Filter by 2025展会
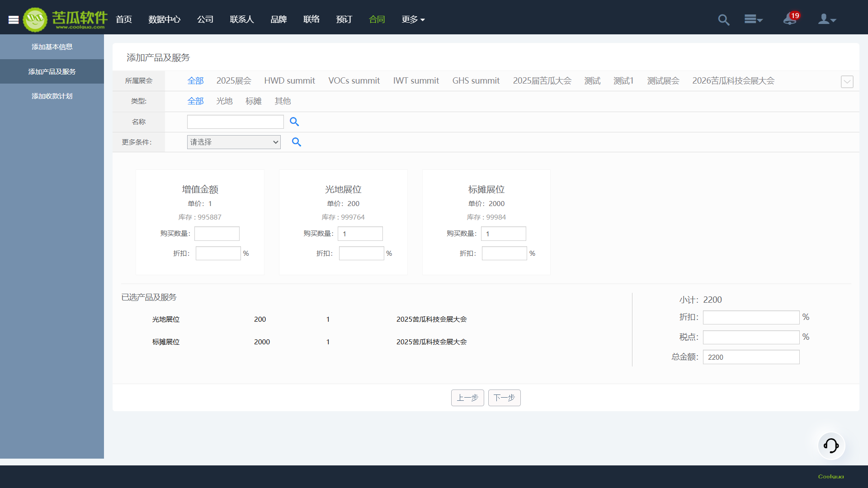 pyautogui.click(x=234, y=81)
